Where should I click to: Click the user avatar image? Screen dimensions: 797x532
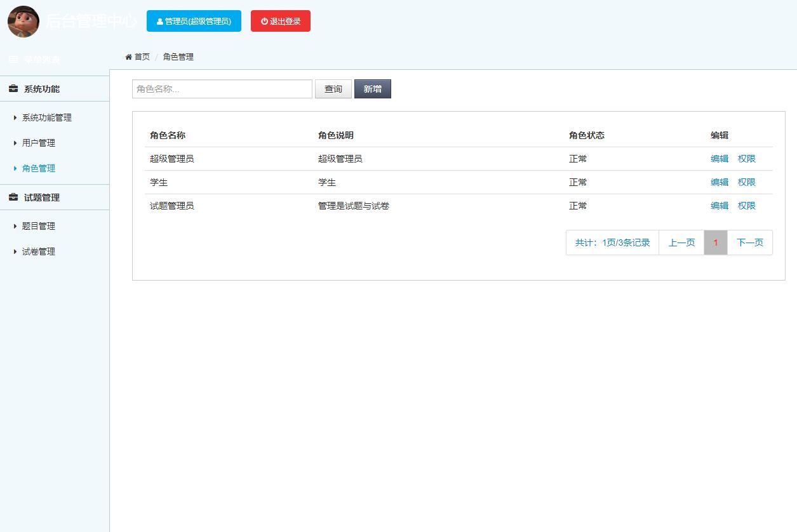pos(23,21)
